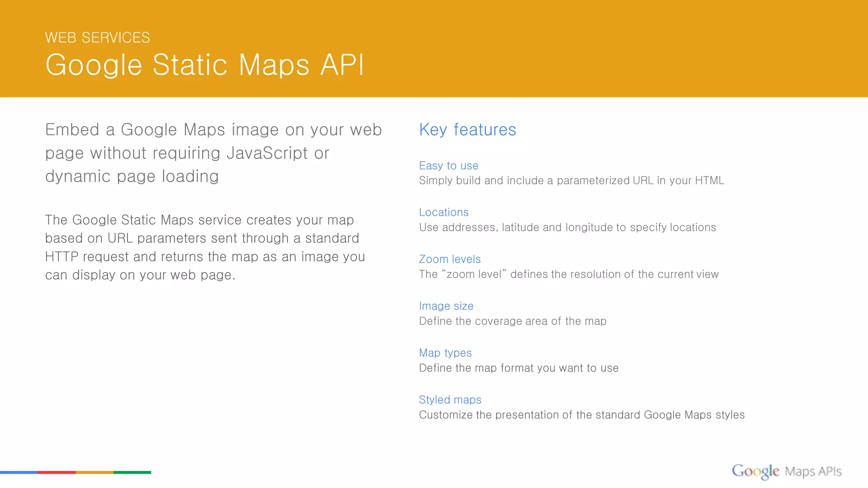Image resolution: width=868 pixels, height=488 pixels.
Task: Click the 'Google Static Maps API' title
Action: 205,65
